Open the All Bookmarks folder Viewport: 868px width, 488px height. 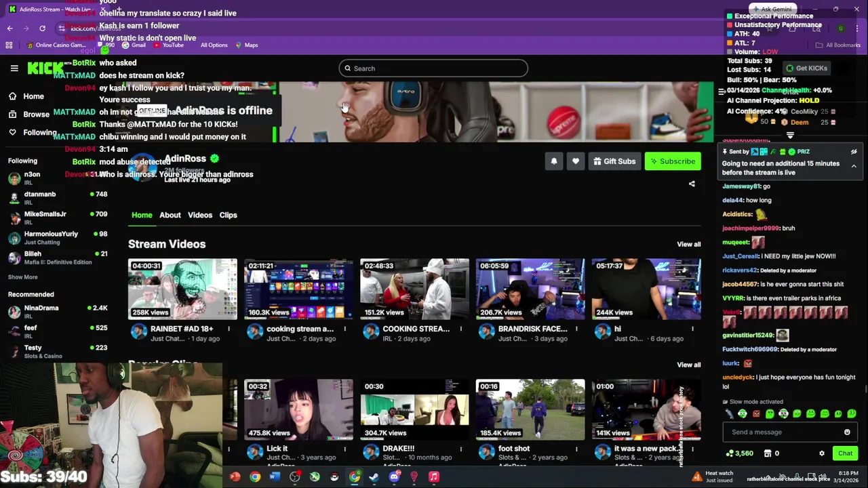[x=838, y=45]
